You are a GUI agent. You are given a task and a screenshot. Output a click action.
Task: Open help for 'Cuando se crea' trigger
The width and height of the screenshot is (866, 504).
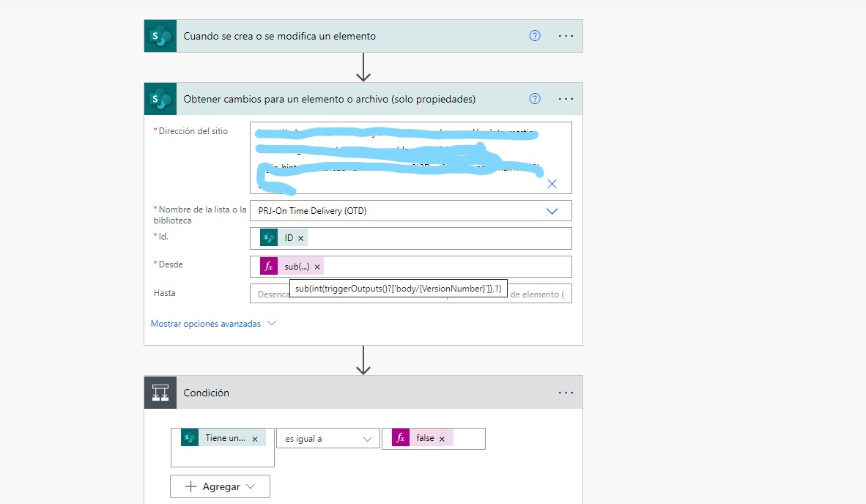click(535, 36)
